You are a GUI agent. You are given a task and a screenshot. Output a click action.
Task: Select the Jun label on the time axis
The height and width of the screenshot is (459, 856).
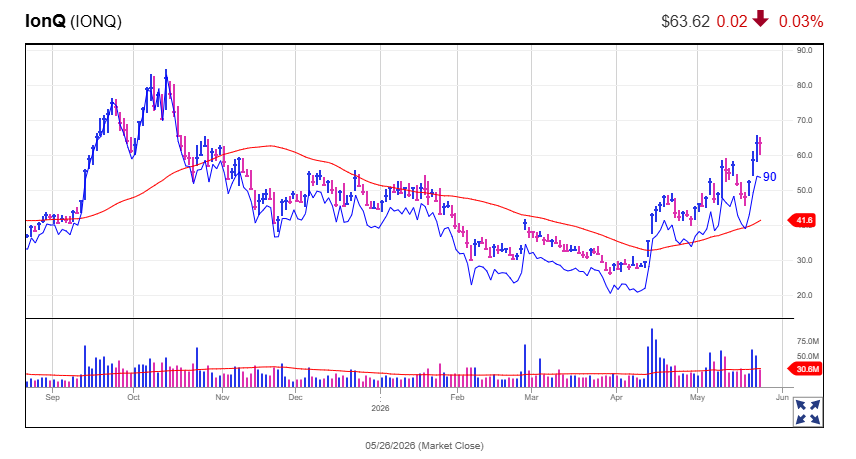click(x=782, y=397)
